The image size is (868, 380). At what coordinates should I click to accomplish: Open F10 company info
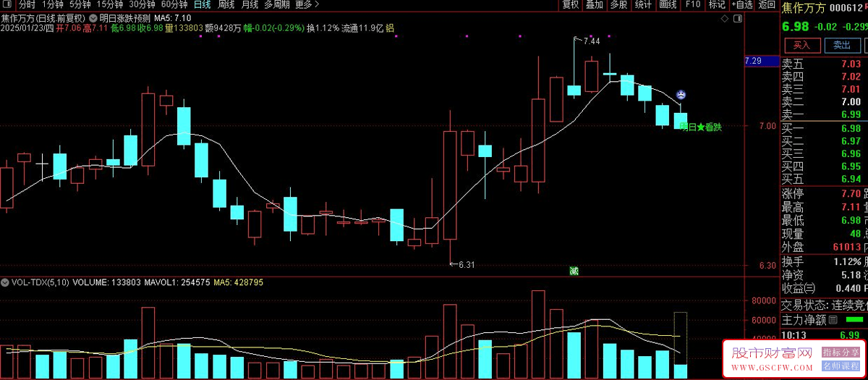(x=693, y=4)
